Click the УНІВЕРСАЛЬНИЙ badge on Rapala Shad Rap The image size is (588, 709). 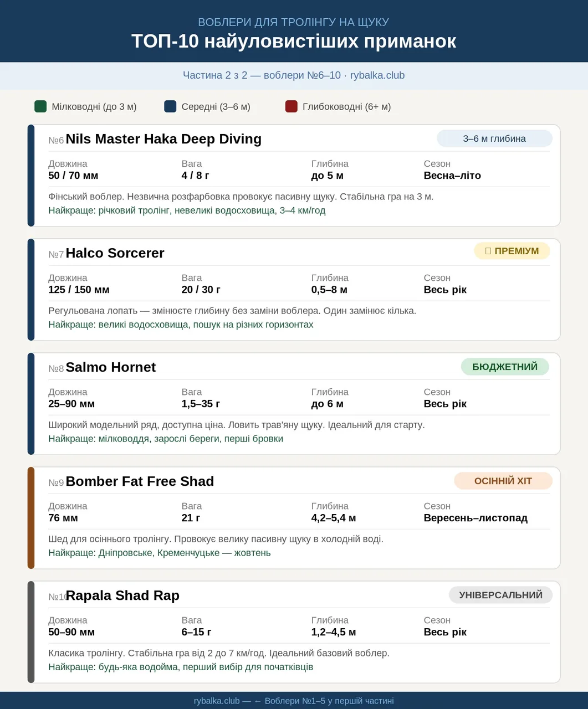pyautogui.click(x=500, y=595)
